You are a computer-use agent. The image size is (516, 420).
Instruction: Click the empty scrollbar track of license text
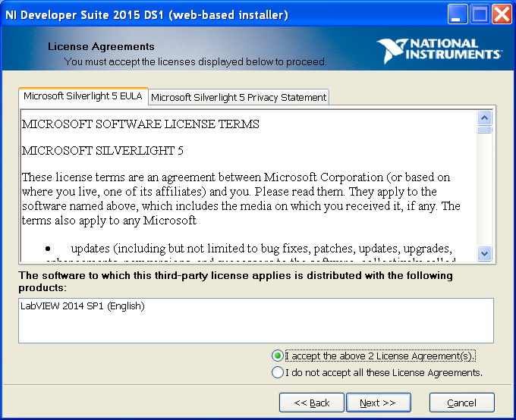[485, 190]
